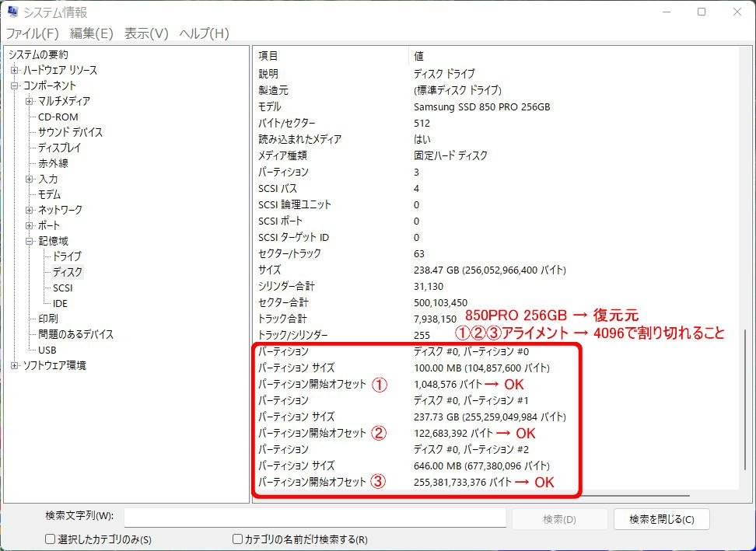This screenshot has height=551, width=756.
Task: Open the ファイル(F) menu
Action: (33, 33)
